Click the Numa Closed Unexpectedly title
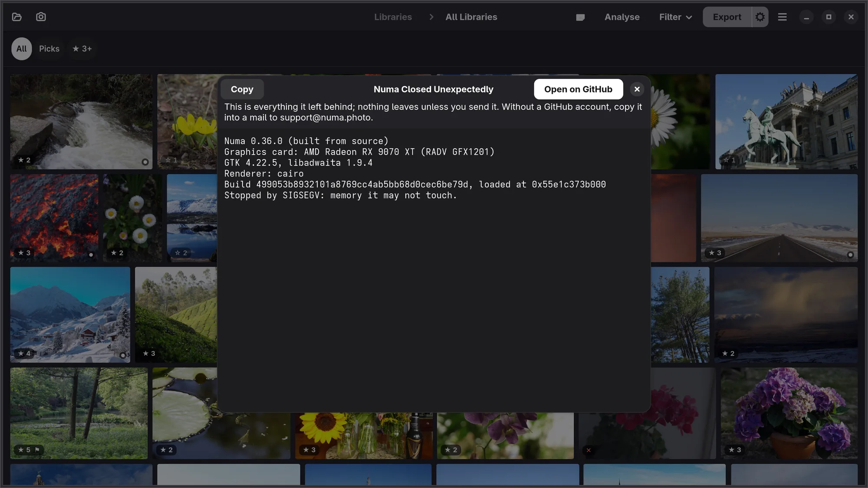 click(433, 89)
